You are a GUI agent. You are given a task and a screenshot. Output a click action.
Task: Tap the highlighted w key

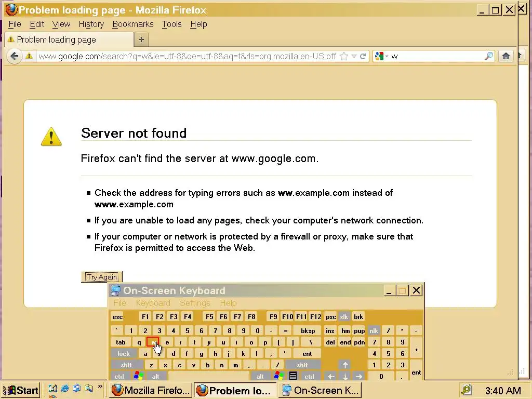click(x=153, y=342)
